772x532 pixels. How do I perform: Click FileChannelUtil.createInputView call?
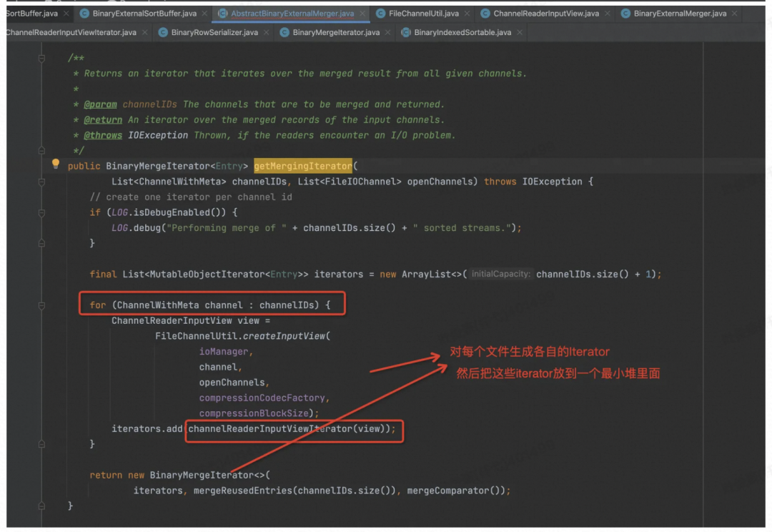pyautogui.click(x=243, y=336)
